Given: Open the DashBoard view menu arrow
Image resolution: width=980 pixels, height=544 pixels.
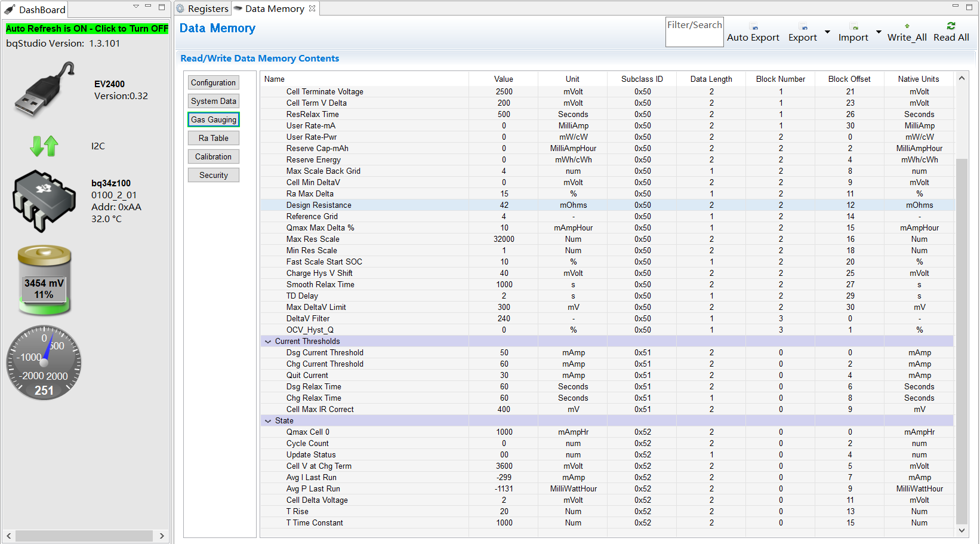Looking at the screenshot, I should (136, 7).
